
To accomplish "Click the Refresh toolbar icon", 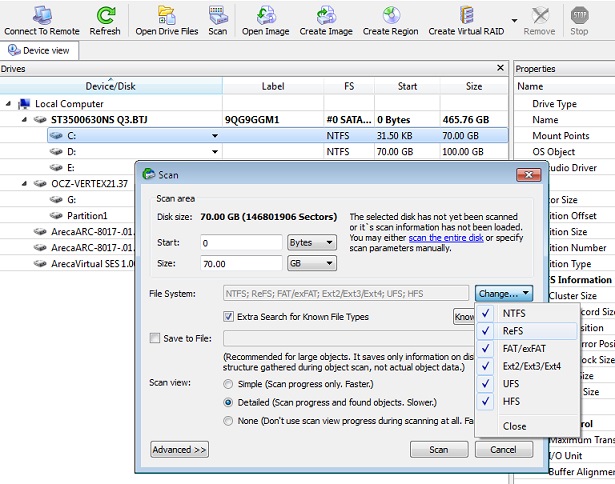I will point(105,15).
